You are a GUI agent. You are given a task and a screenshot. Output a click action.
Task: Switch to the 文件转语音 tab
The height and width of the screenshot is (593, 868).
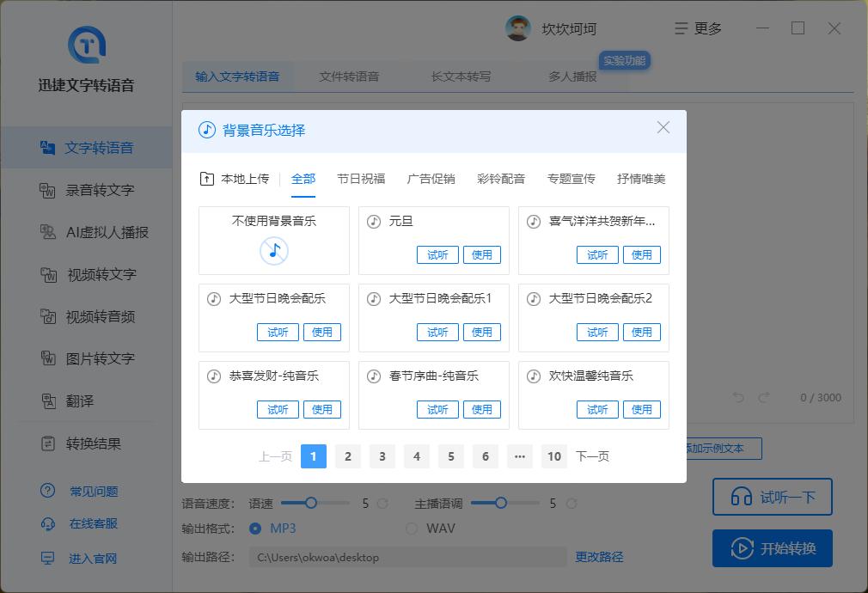click(x=350, y=76)
